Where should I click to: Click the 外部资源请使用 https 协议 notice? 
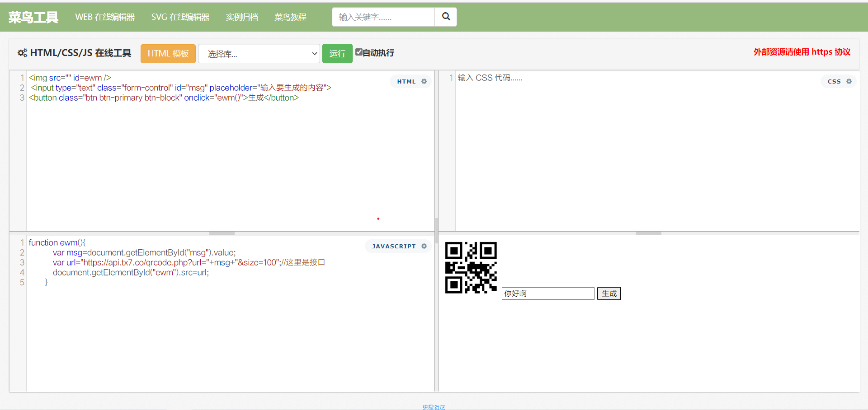pos(802,52)
